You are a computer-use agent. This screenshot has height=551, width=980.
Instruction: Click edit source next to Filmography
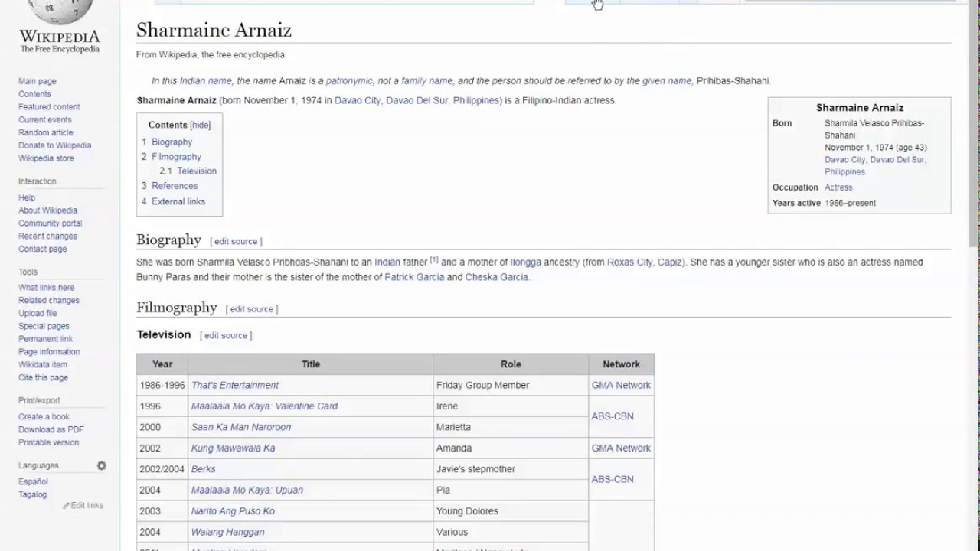252,309
